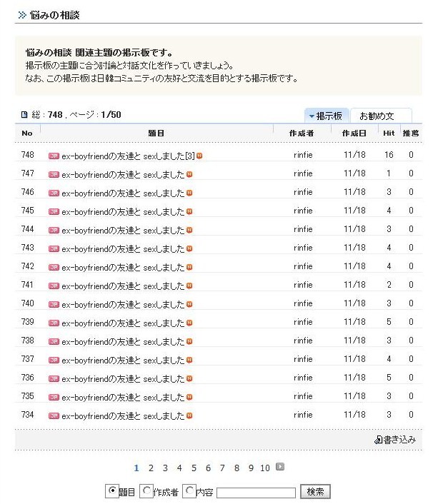
Task: Click the JP flag icon on post 748
Action: coord(54,155)
